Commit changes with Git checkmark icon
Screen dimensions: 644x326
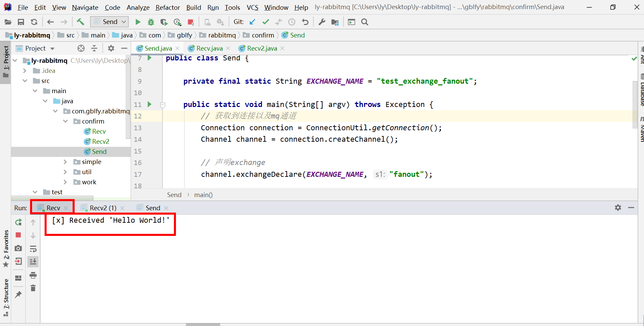[x=266, y=22]
